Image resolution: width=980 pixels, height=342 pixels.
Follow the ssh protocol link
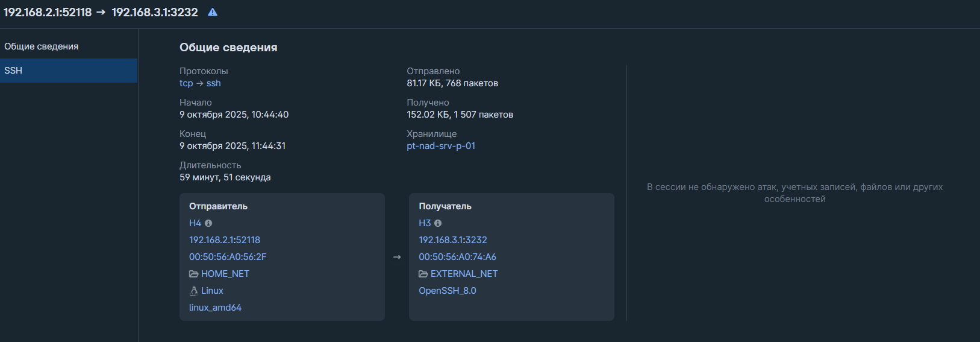point(213,83)
